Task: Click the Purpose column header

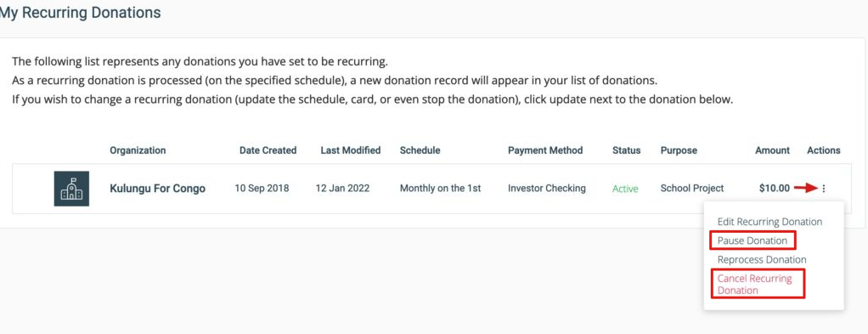Action: pyautogui.click(x=679, y=150)
